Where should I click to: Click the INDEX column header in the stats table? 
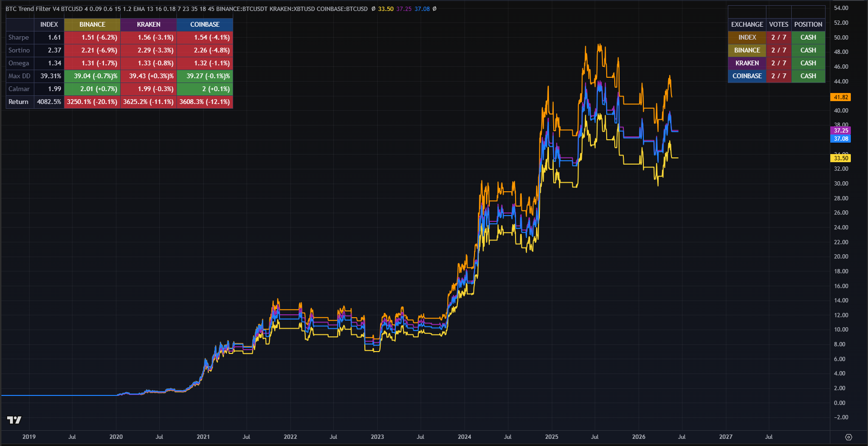[x=49, y=24]
